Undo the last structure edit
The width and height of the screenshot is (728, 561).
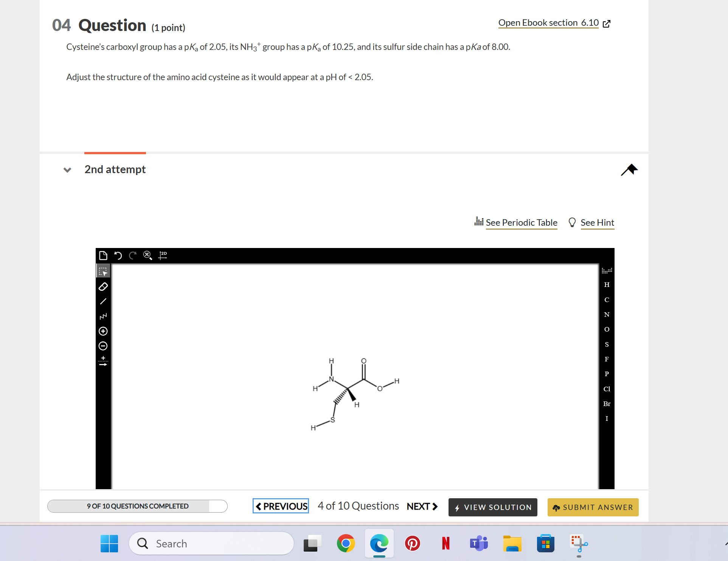118,256
